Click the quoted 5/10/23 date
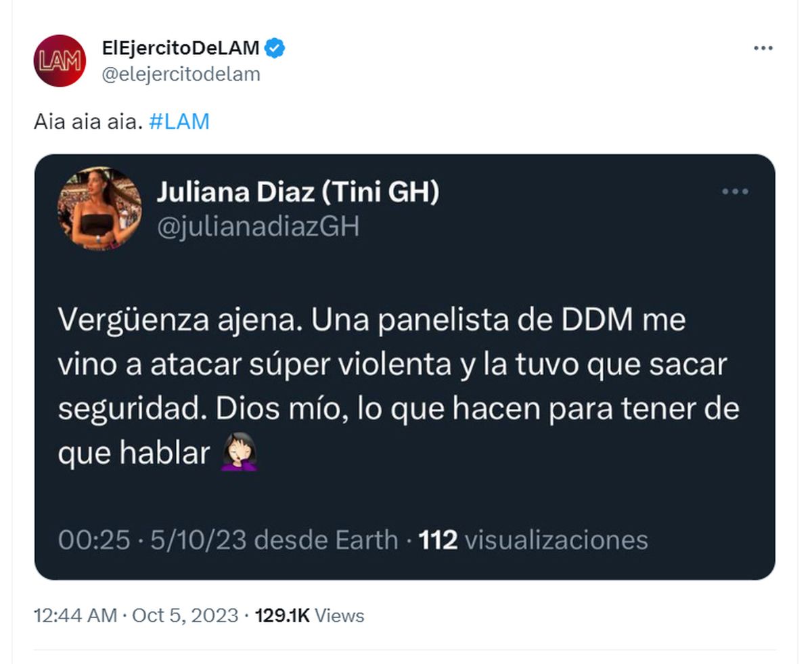Screen dimensions: 812x664 click(x=196, y=539)
